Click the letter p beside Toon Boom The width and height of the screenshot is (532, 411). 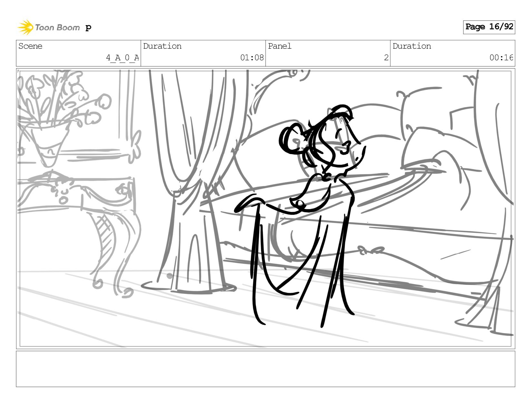(x=88, y=28)
